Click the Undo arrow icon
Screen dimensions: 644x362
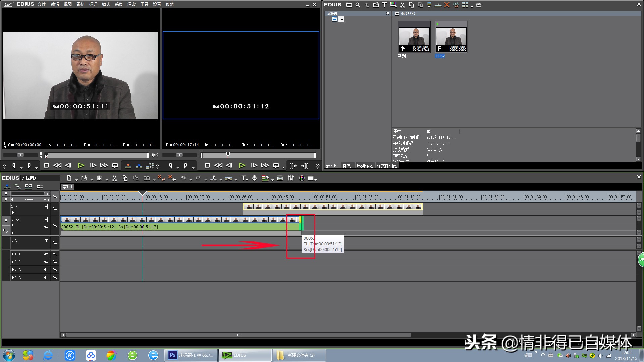pyautogui.click(x=183, y=178)
